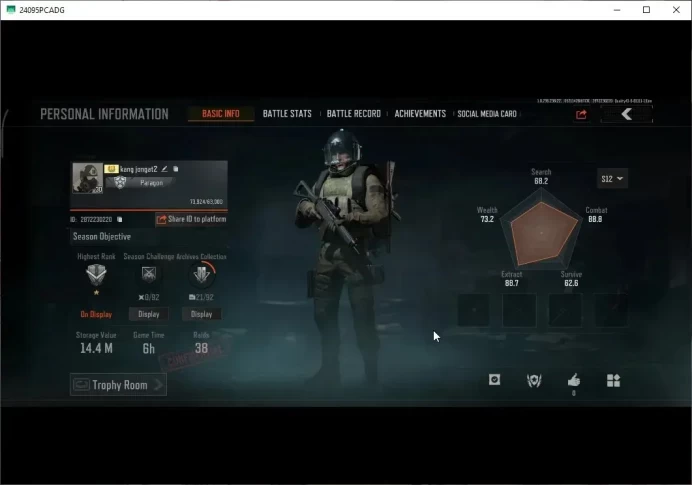
Task: Click the experience progress bar under Paragon
Action: 149,210
